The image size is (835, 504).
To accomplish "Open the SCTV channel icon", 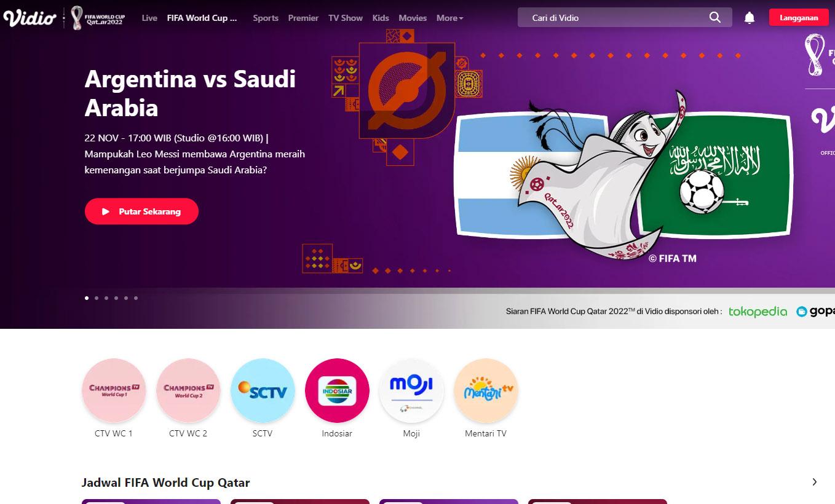I will [x=263, y=390].
